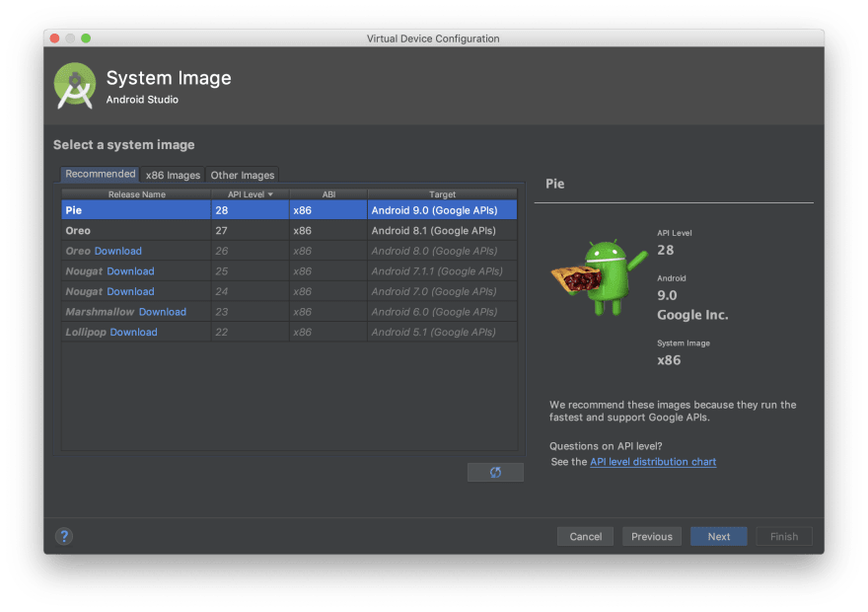Click the disabled Finish button

pyautogui.click(x=784, y=536)
